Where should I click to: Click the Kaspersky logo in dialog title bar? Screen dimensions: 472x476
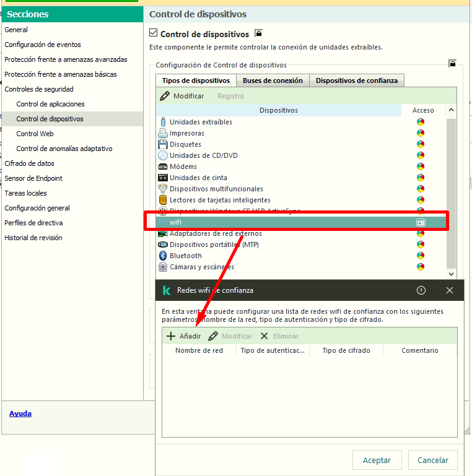click(x=167, y=290)
